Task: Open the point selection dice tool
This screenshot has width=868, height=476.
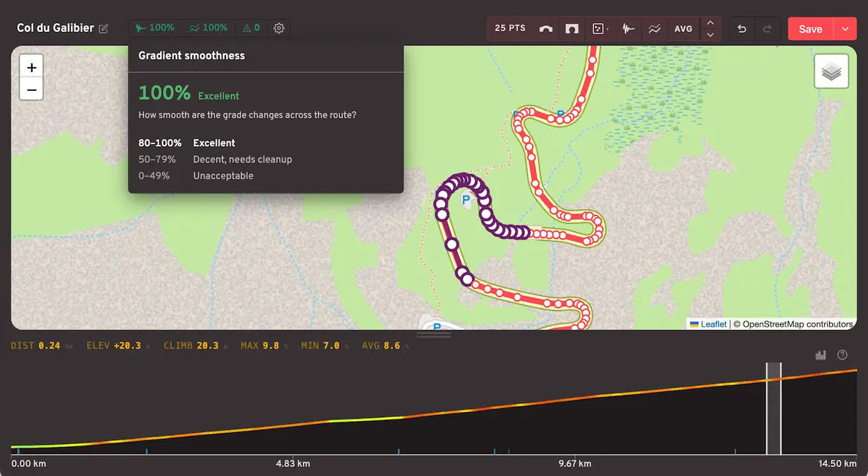Action: pos(599,29)
